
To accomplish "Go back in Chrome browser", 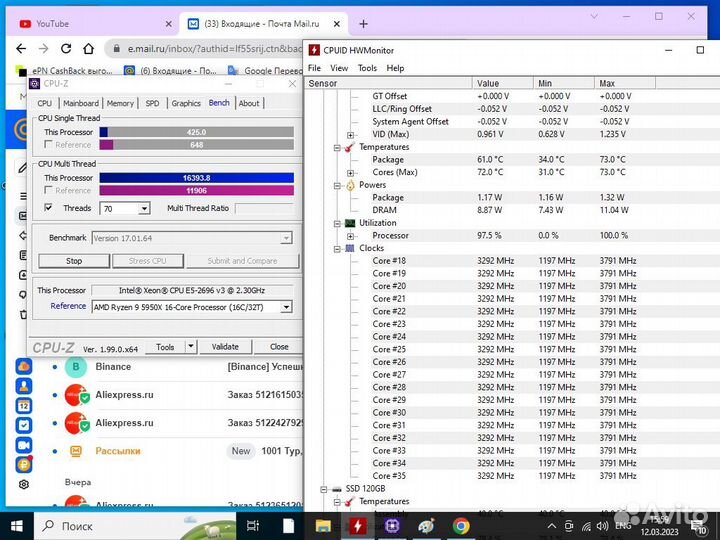I will (x=21, y=48).
